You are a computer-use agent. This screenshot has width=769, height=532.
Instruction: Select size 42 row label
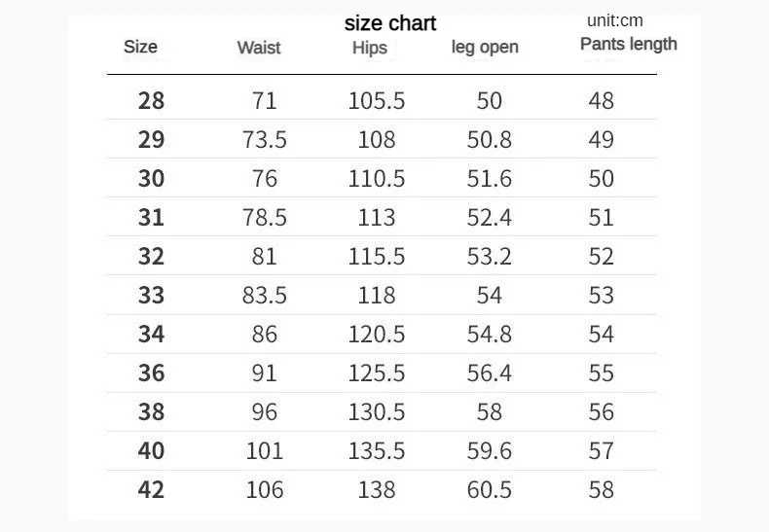click(x=151, y=490)
